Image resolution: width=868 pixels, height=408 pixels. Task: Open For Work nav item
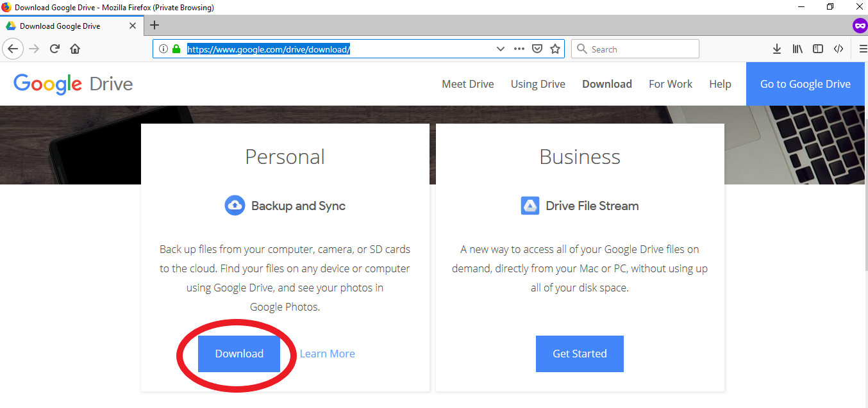click(x=671, y=84)
